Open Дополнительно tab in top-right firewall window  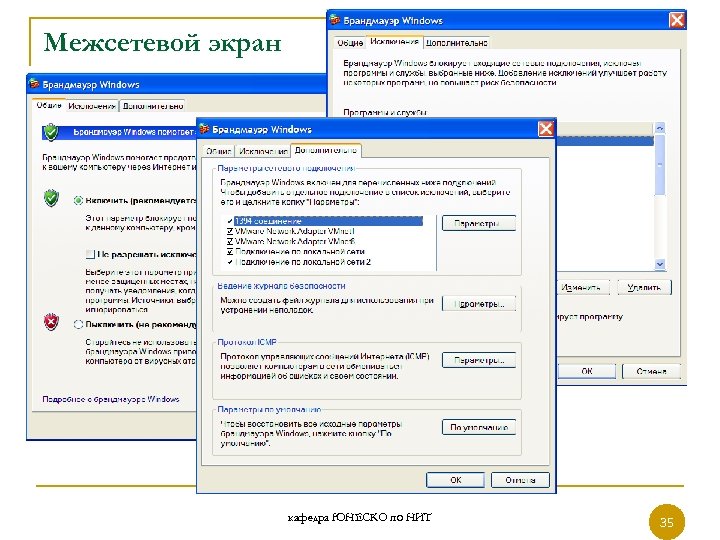[x=456, y=43]
